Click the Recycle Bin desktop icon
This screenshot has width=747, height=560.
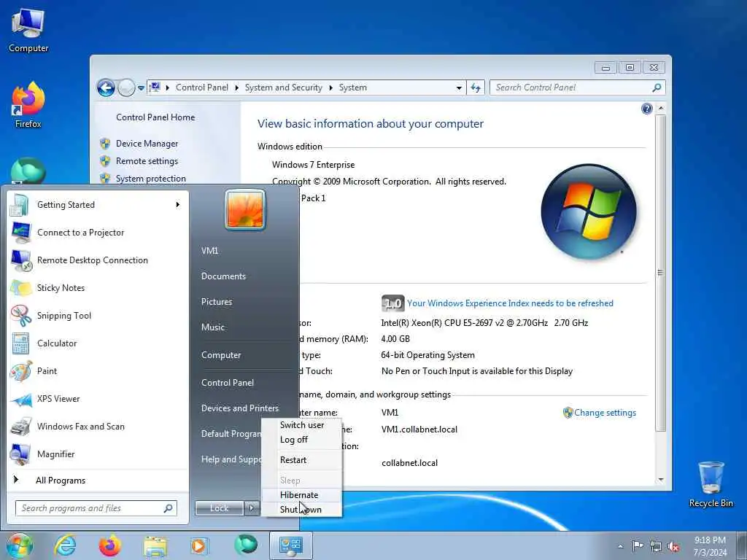[711, 484]
